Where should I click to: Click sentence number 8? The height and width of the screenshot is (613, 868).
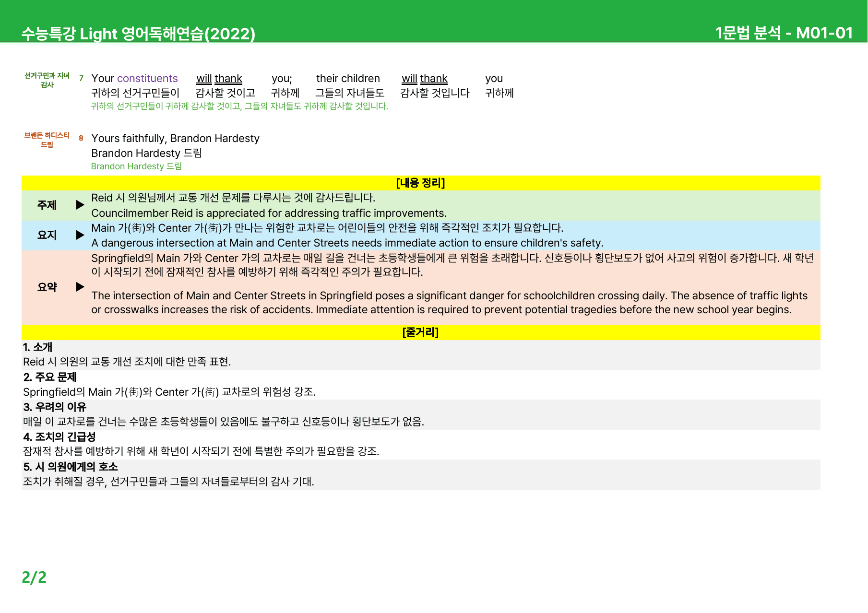(81, 138)
